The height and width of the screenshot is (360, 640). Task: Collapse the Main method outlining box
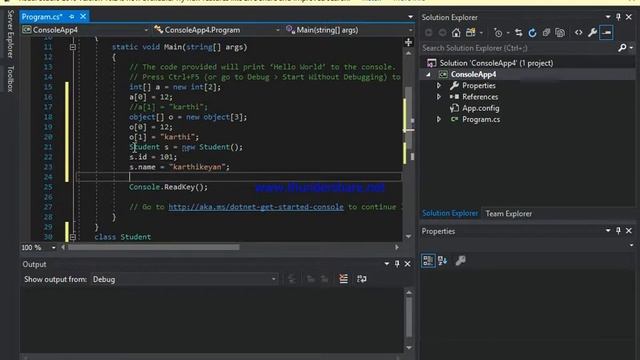pos(73,47)
